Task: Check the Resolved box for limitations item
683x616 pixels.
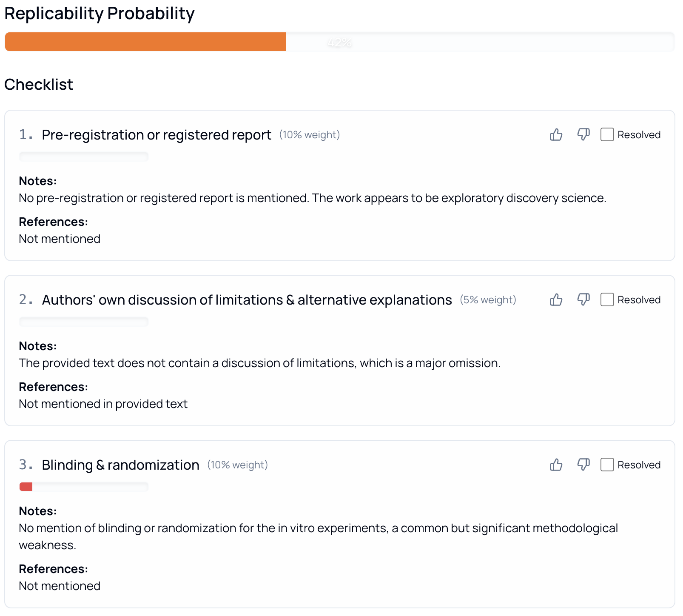Action: click(x=607, y=299)
